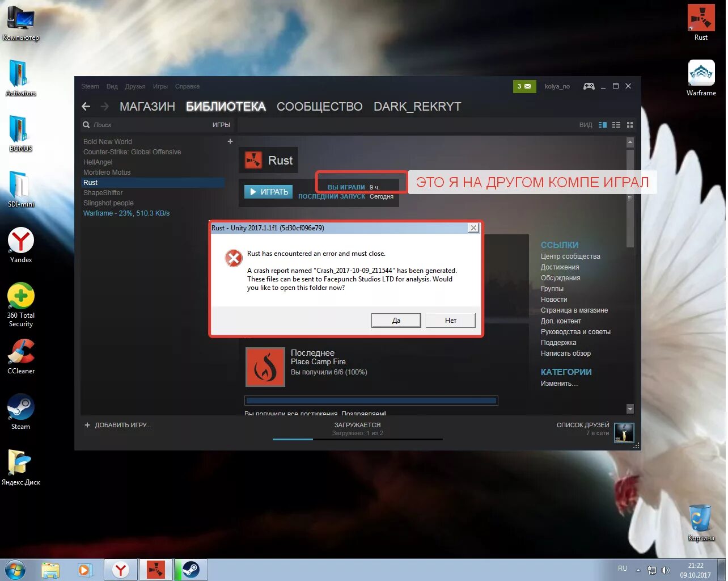Image resolution: width=728 pixels, height=581 pixels.
Task: Close the Rust crash dialog
Action: coord(473,228)
